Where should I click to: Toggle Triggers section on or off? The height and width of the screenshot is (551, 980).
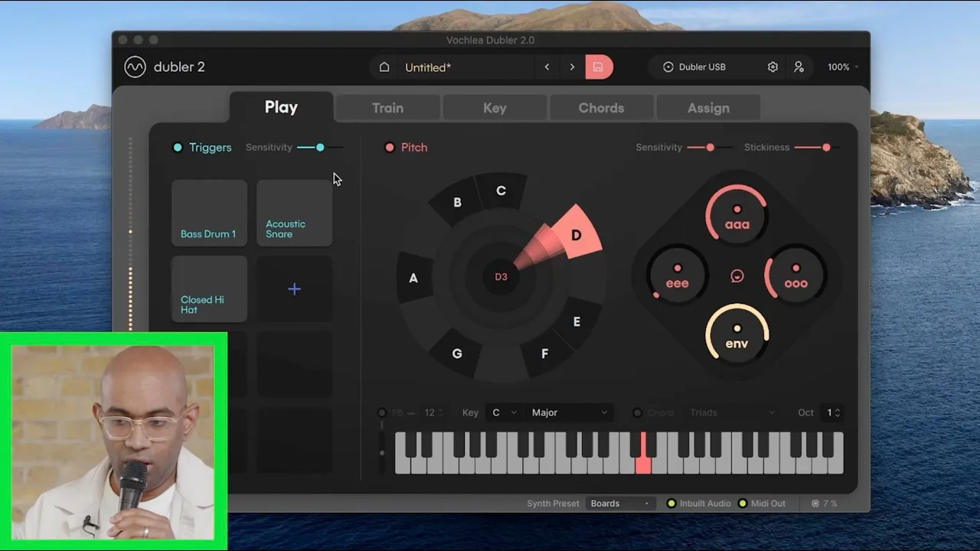(x=178, y=148)
